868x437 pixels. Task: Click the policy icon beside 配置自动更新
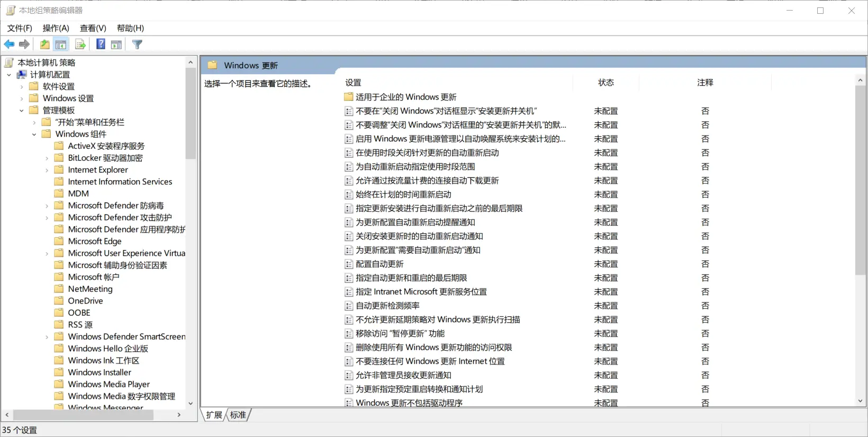tap(349, 264)
